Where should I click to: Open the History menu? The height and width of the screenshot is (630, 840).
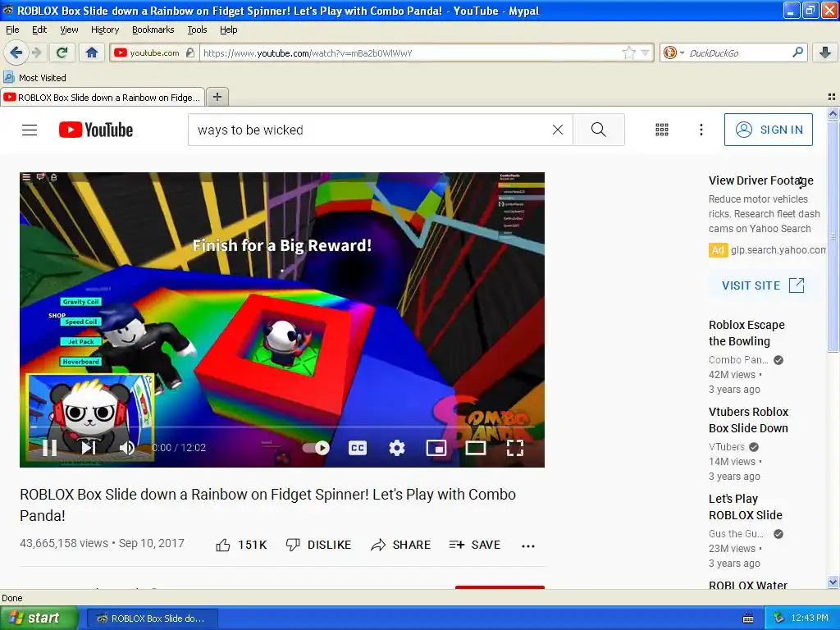coord(105,30)
